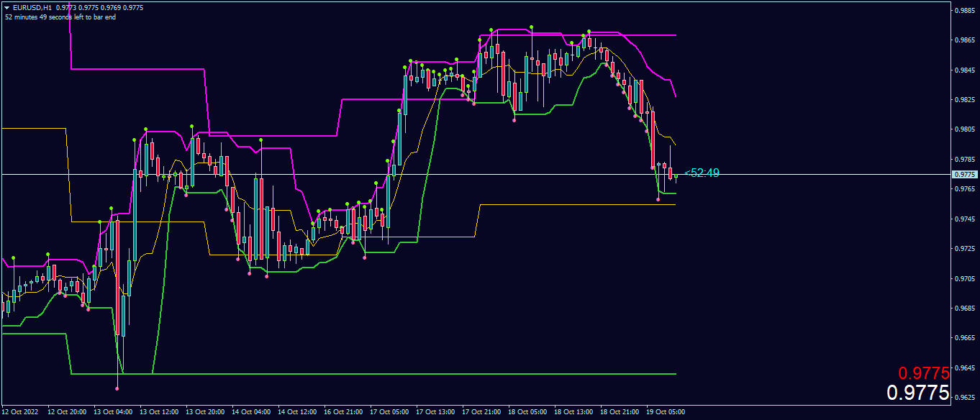Click the 0.9785 price axis label
Image resolution: width=980 pixels, height=420 pixels.
click(964, 160)
